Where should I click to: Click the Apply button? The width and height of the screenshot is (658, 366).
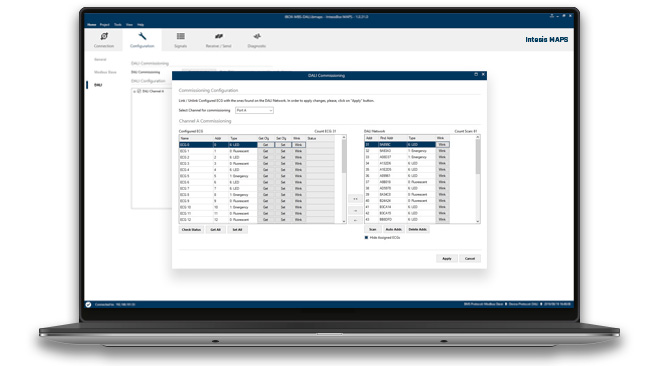[x=447, y=259]
